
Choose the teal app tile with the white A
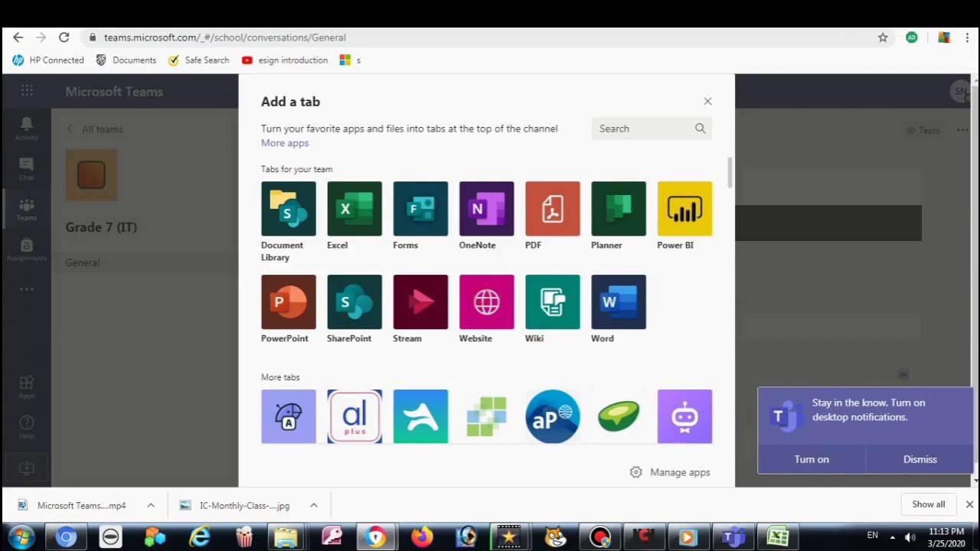click(420, 416)
